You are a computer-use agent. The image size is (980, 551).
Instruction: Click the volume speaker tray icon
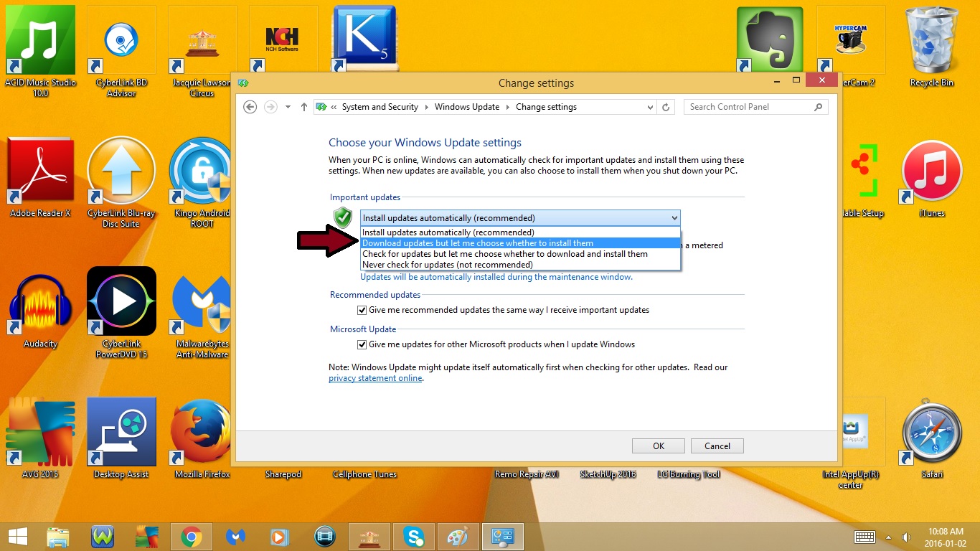tap(906, 537)
